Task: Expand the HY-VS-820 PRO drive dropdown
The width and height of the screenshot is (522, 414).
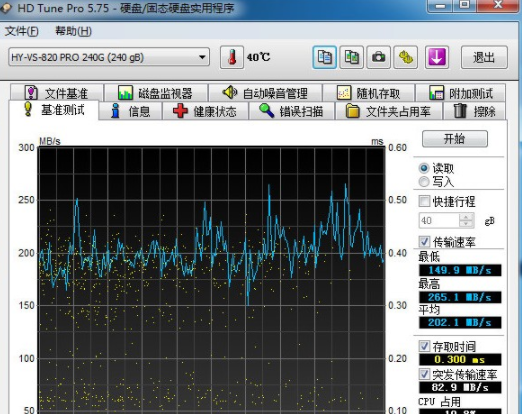Action: [109, 57]
